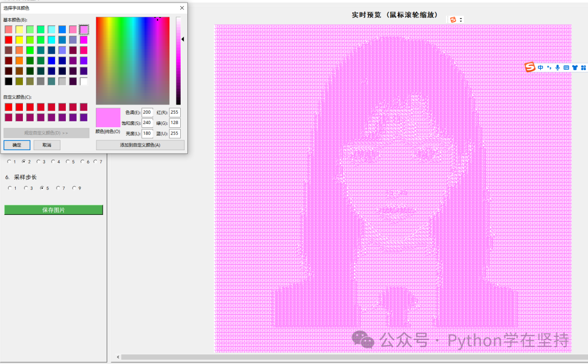This screenshot has height=364, width=588.
Task: Click 添加到自定义颜色(A) button
Action: [x=140, y=145]
